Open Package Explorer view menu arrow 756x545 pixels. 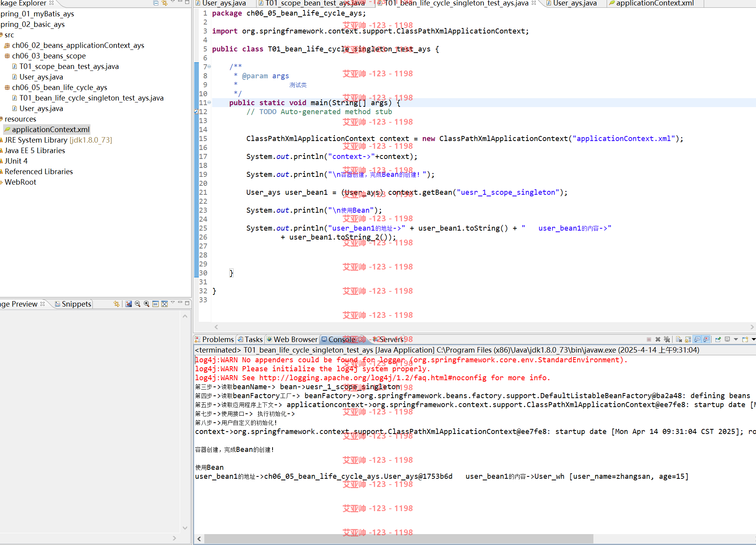[x=173, y=2]
